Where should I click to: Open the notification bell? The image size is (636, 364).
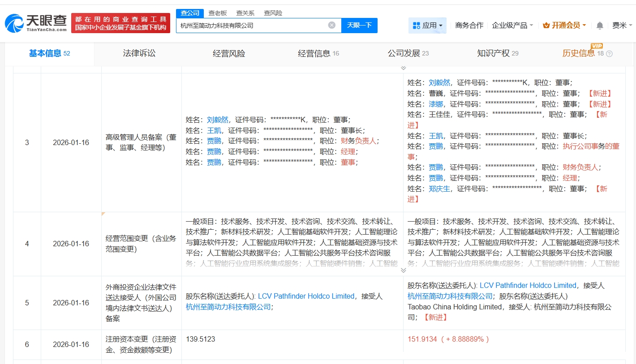click(x=600, y=26)
